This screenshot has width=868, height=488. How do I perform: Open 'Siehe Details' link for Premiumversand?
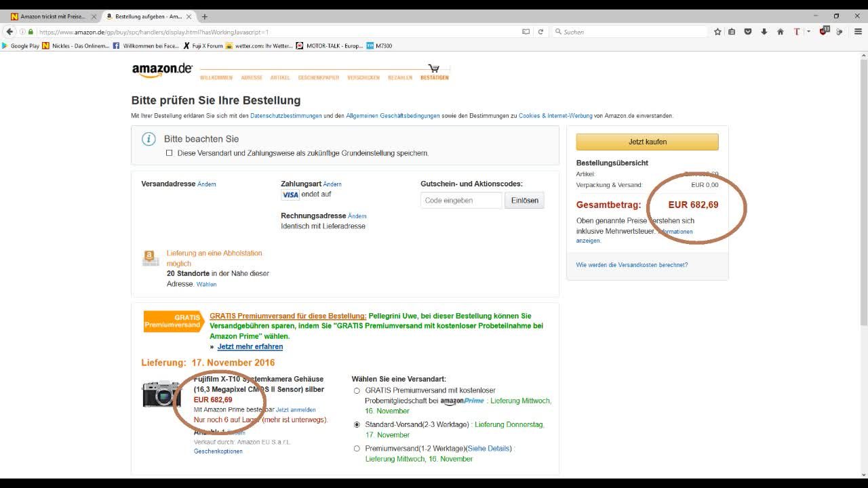[489, 449]
